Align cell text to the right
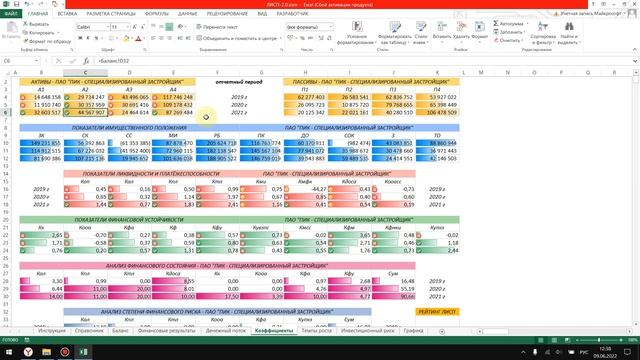The image size is (640, 360). [x=169, y=38]
